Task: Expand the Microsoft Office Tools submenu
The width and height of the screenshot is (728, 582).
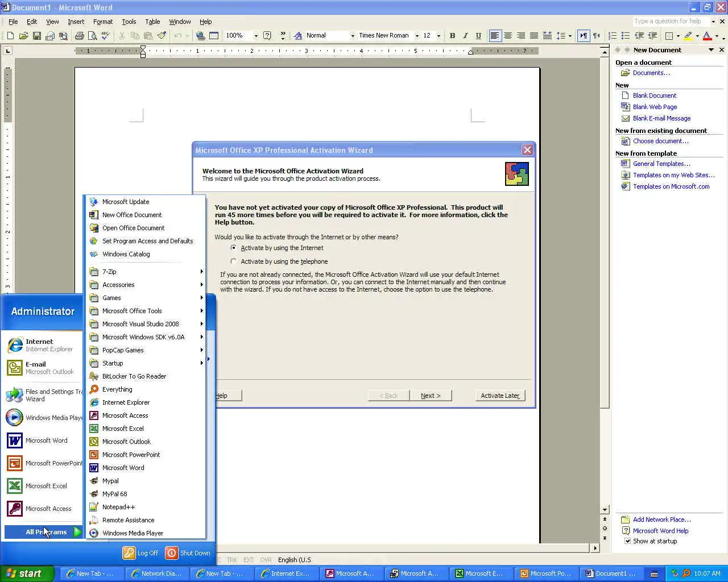Action: pos(146,311)
